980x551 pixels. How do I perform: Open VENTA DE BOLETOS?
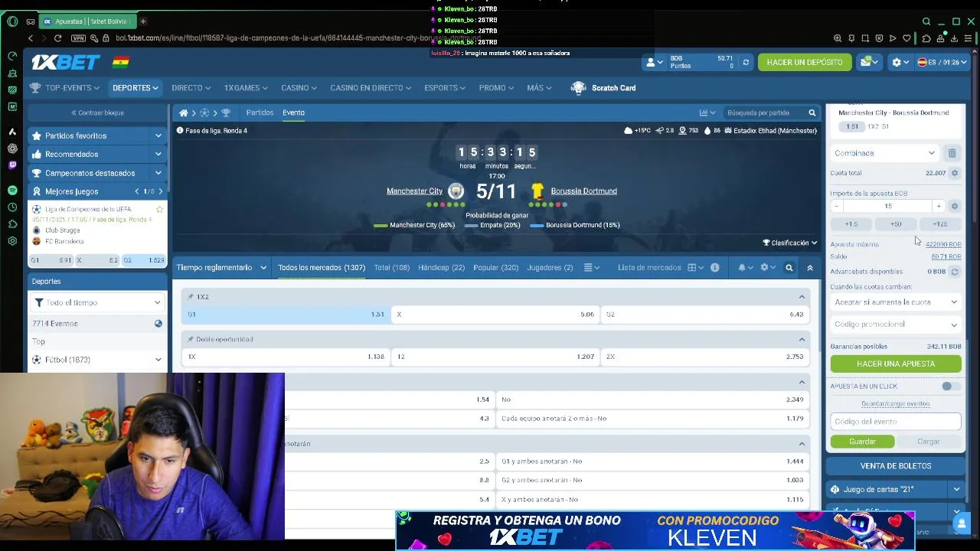tap(895, 466)
